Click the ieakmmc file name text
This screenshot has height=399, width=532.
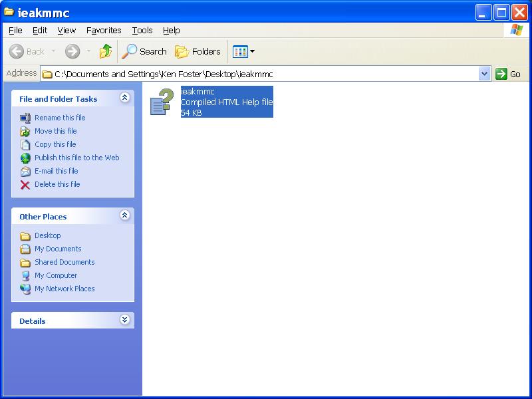pyautogui.click(x=198, y=91)
